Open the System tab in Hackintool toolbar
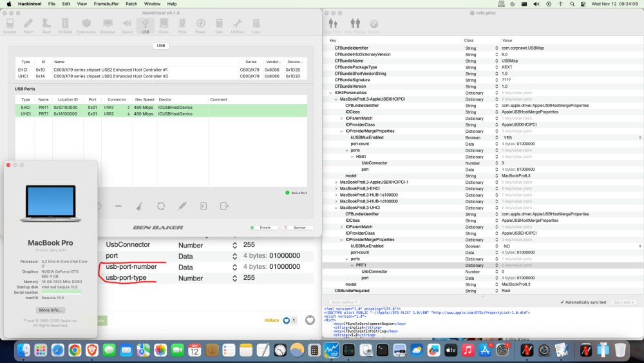Viewport: 644px width, 363px height. point(10,26)
